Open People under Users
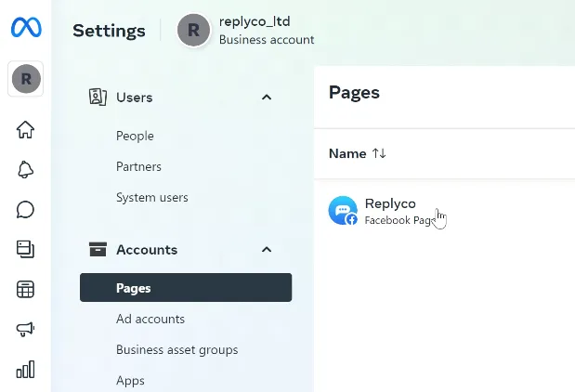This screenshot has width=575, height=392. pyautogui.click(x=135, y=136)
